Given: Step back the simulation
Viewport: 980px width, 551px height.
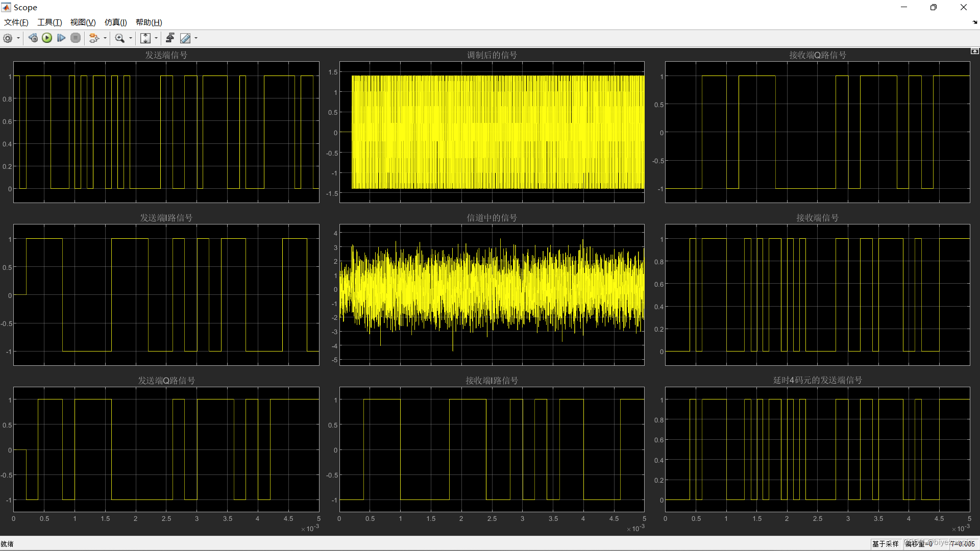Looking at the screenshot, I should coord(33,38).
